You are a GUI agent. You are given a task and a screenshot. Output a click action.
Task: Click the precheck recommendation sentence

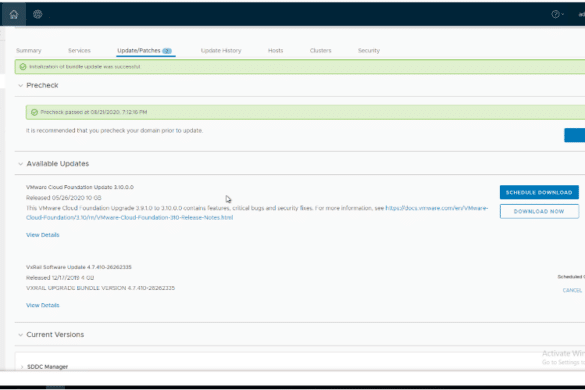coord(115,130)
